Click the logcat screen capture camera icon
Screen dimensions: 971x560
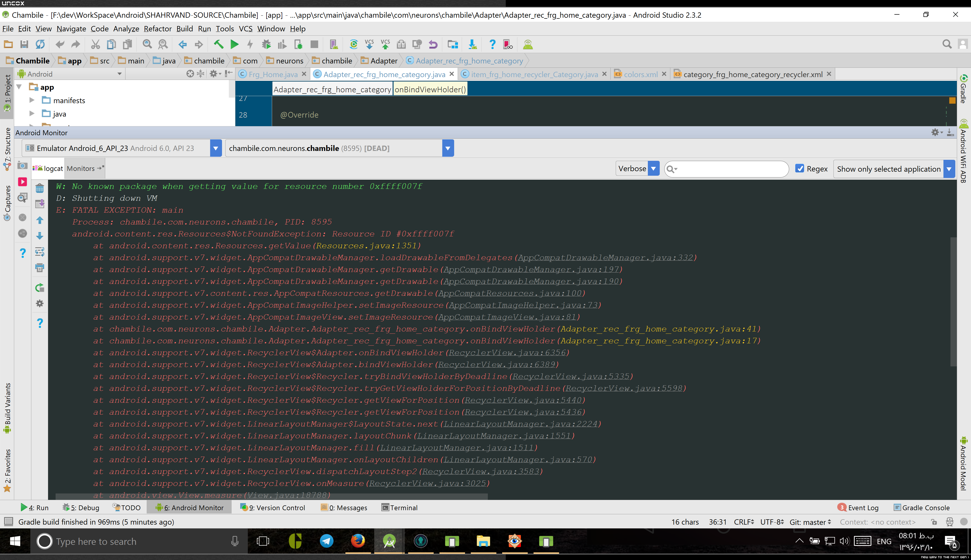point(23,166)
